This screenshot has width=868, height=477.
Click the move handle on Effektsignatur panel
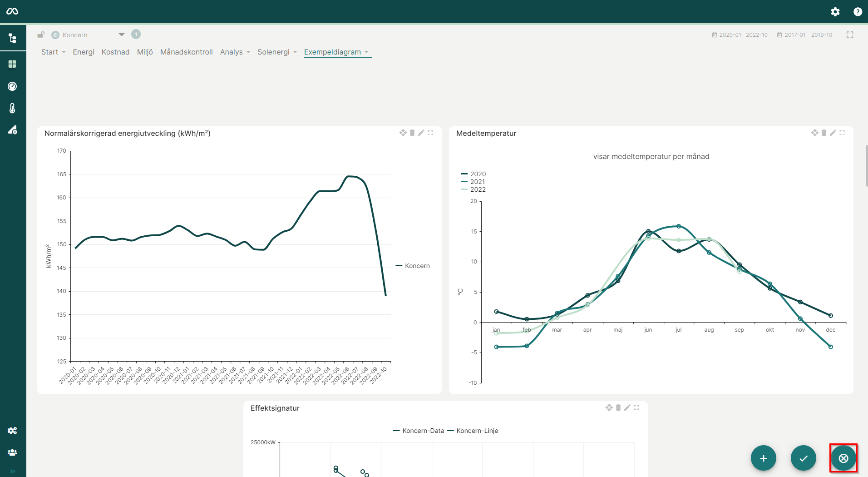(x=609, y=407)
